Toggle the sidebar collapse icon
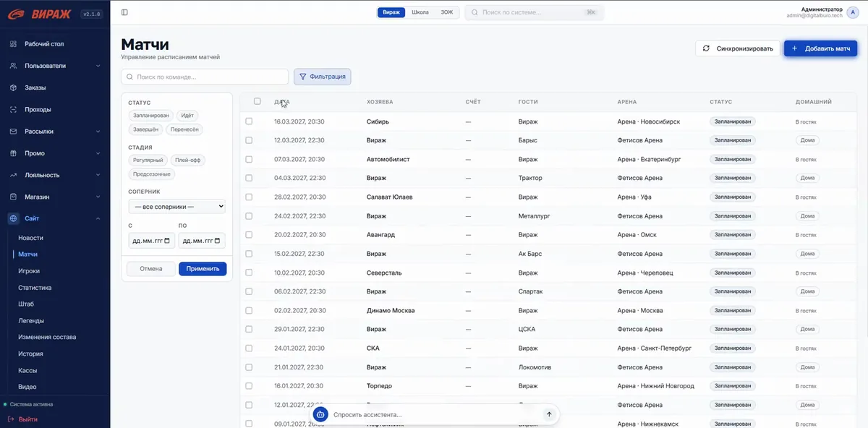The width and height of the screenshot is (868, 428). [124, 12]
